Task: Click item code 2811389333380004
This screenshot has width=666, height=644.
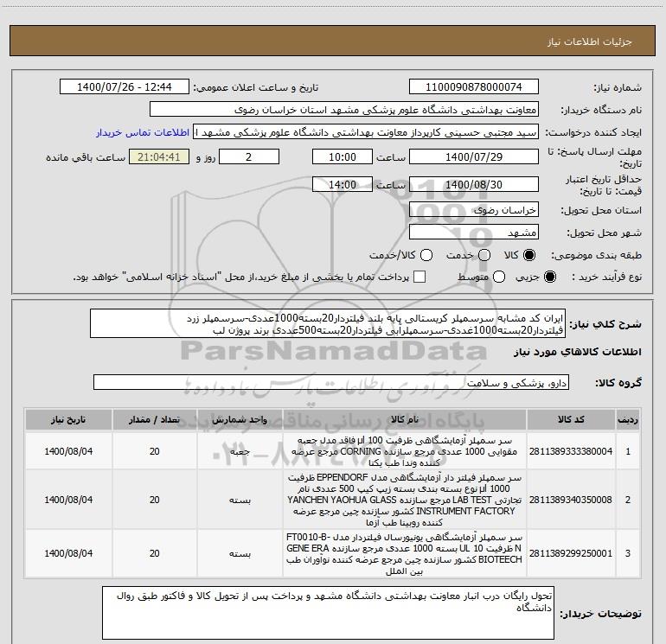Action: (x=571, y=451)
